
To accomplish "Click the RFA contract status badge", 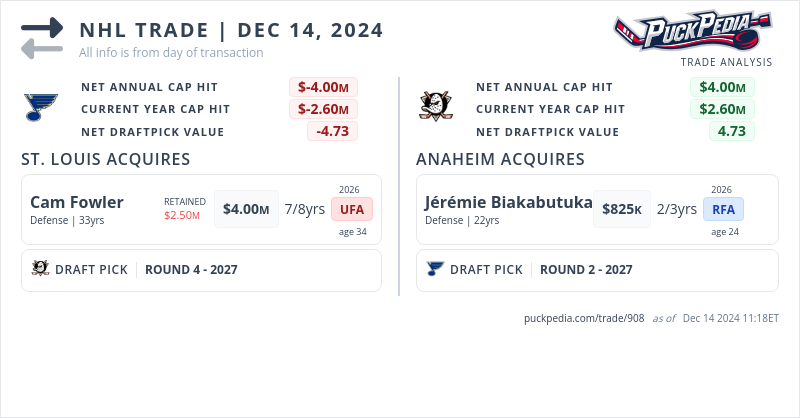I will [724, 209].
